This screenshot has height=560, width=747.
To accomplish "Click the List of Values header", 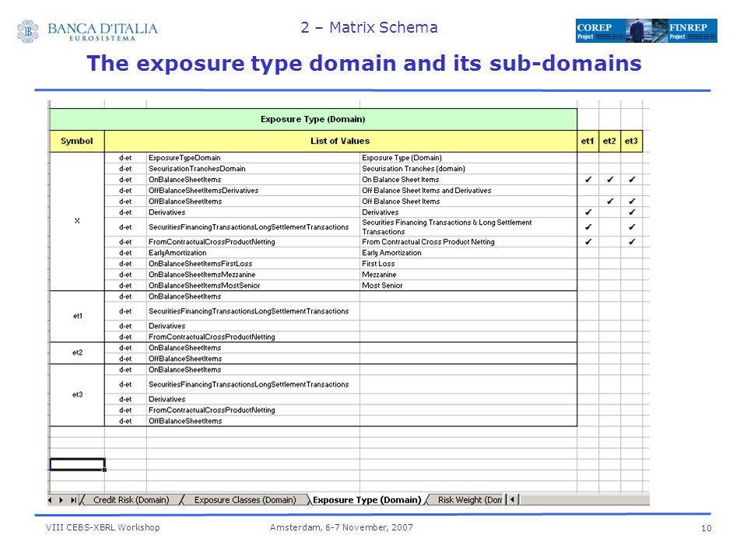I will (340, 141).
